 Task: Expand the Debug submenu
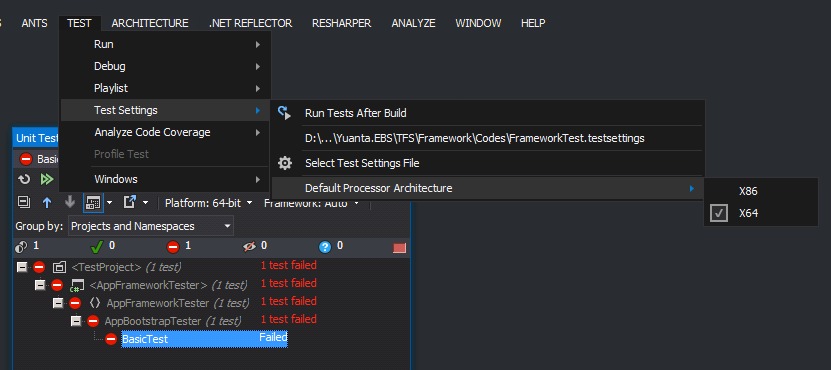point(165,66)
